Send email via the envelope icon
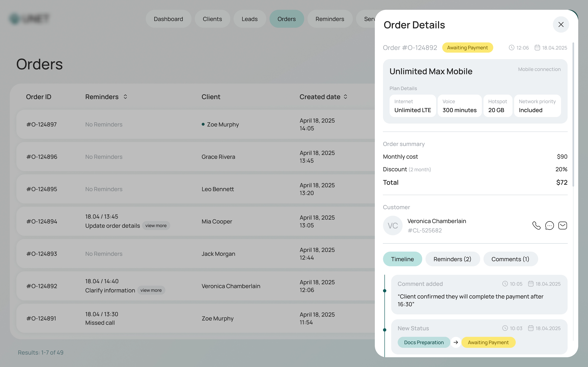Screen dimensions: 588x367 tap(562, 226)
